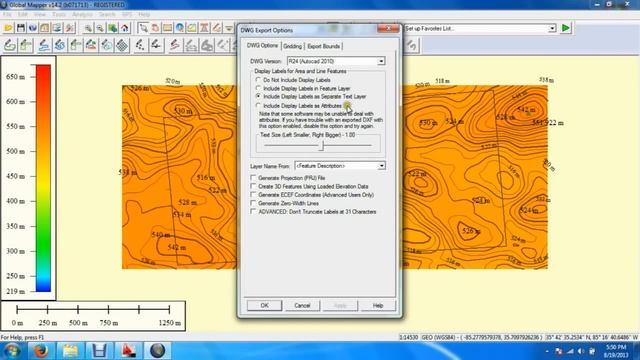
Task: Open the online data globe icon
Action: tap(33, 28)
